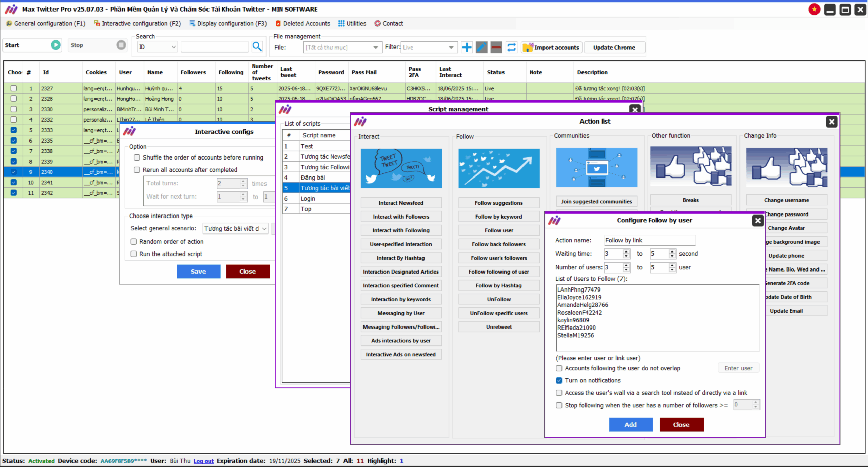Screen dimensions: 868x467
Task: Click the Import accounts folder icon
Action: click(528, 47)
